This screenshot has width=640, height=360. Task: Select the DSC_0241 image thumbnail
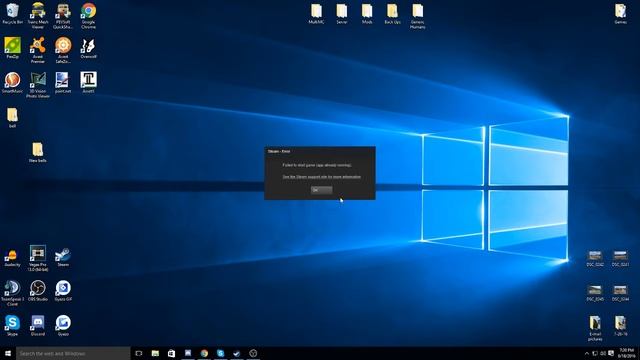620,259
